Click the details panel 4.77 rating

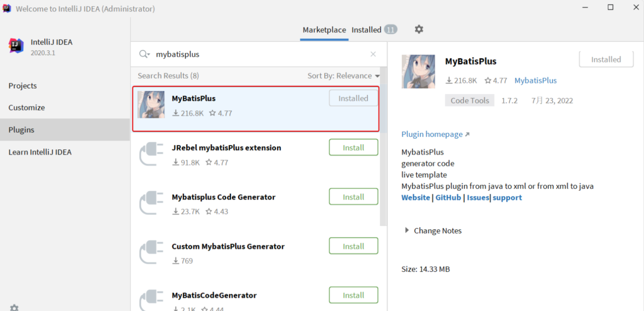(x=496, y=80)
